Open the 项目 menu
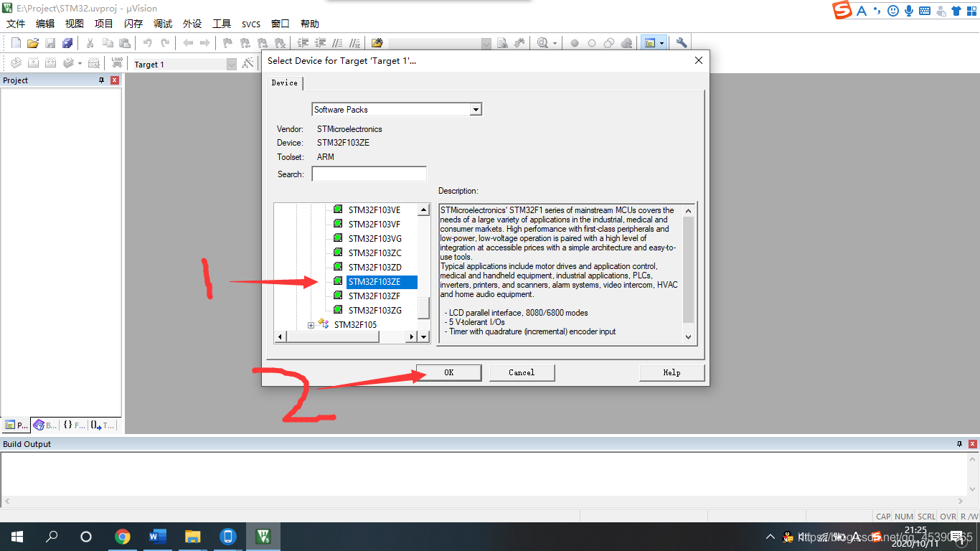This screenshot has width=980, height=551. [104, 24]
